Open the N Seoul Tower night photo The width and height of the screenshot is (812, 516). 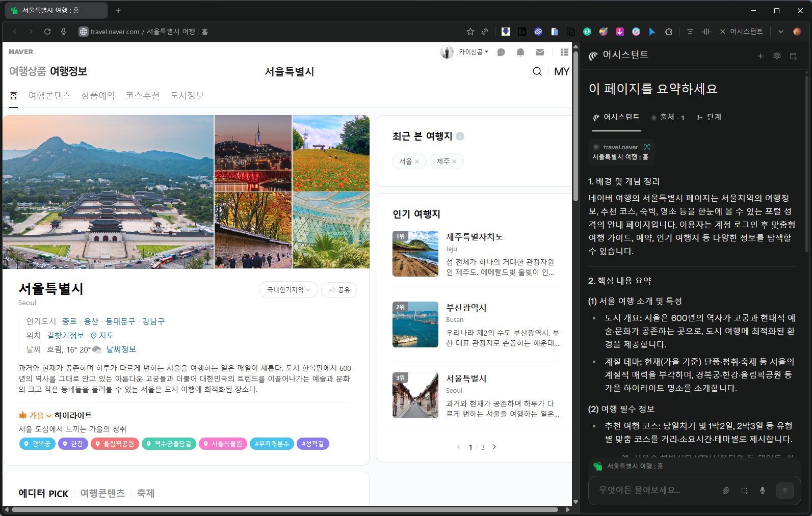click(253, 153)
